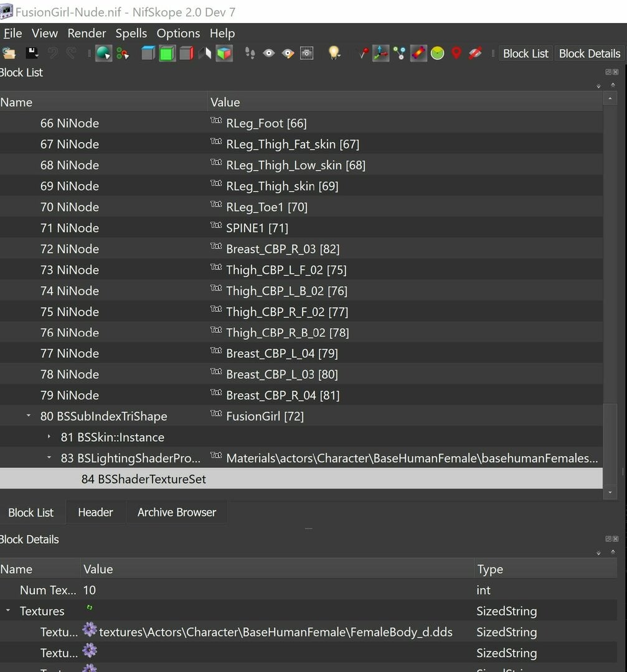This screenshot has height=672, width=627.
Task: Click the green refresh icon in Textures row
Action: click(x=89, y=607)
